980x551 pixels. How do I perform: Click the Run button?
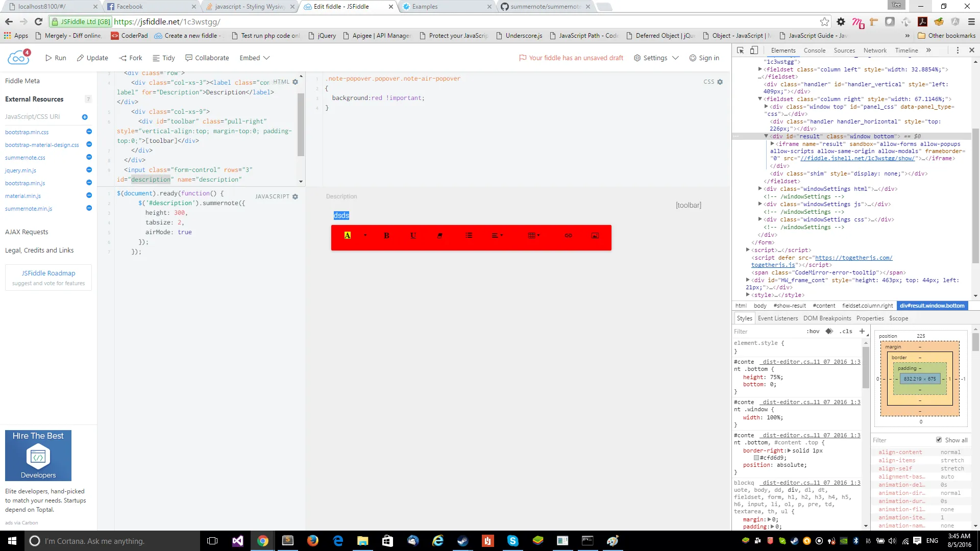coord(56,58)
